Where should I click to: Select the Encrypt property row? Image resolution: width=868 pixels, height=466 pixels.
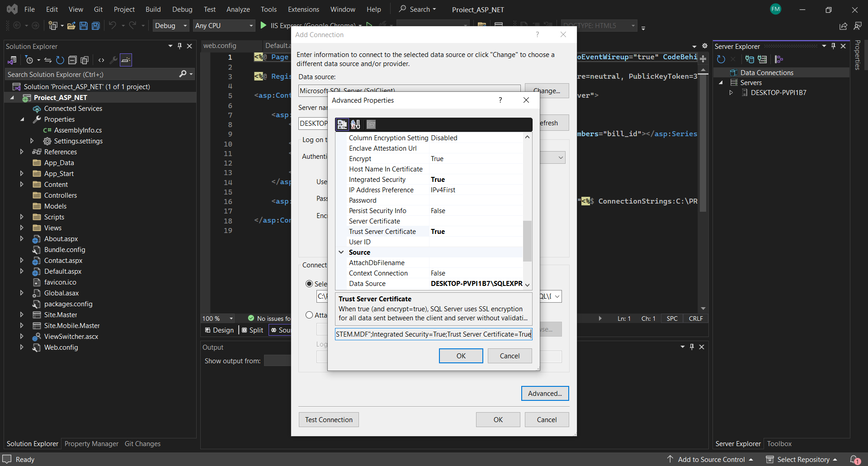click(430, 159)
